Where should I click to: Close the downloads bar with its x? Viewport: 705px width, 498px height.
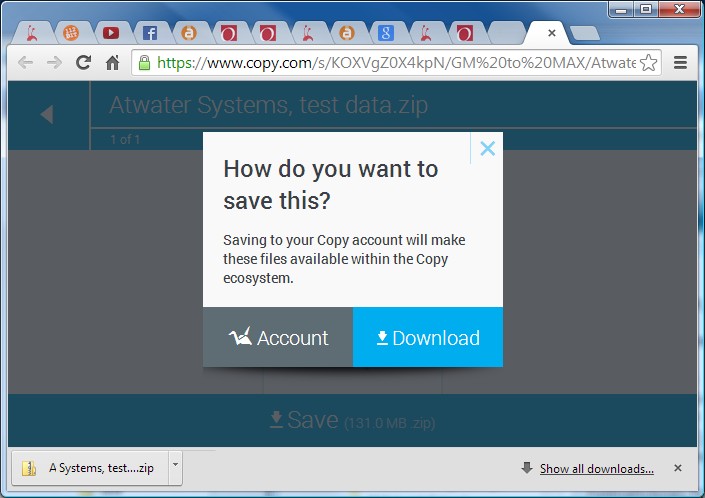pyautogui.click(x=678, y=468)
